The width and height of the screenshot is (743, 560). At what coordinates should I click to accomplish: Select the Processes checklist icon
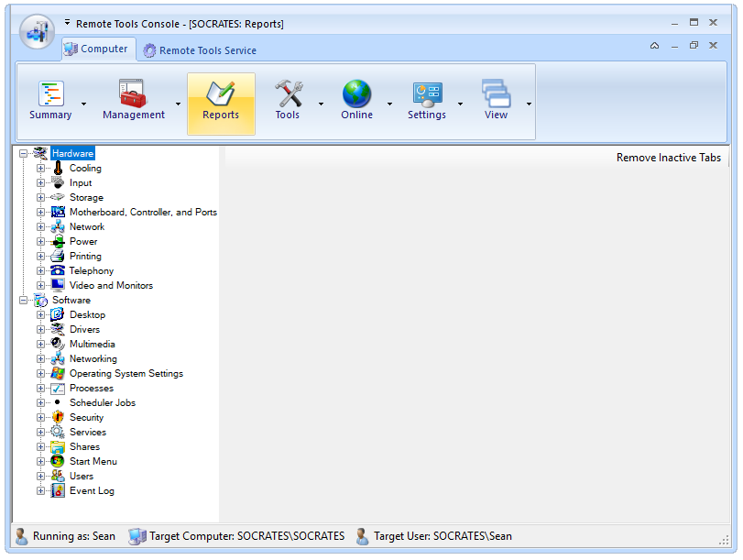point(58,388)
